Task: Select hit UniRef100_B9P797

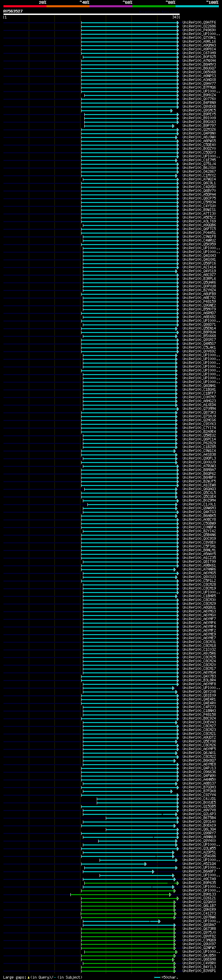Action: [x=199, y=126]
